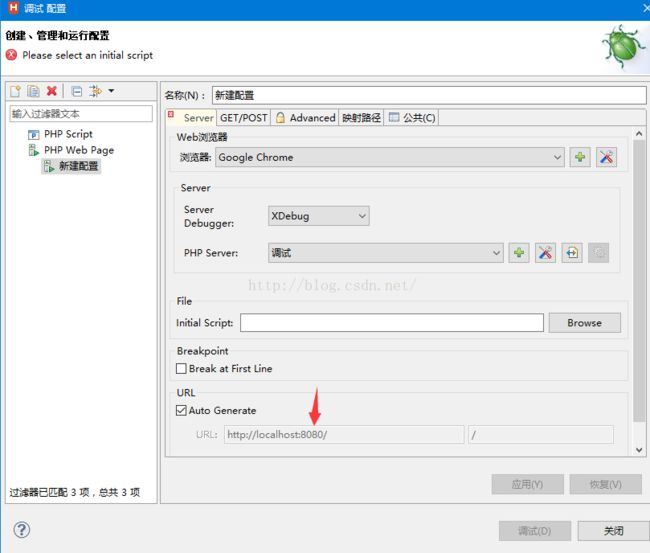Configure PHP servers with tools icon
Viewport: 650px width, 553px height.
point(545,253)
